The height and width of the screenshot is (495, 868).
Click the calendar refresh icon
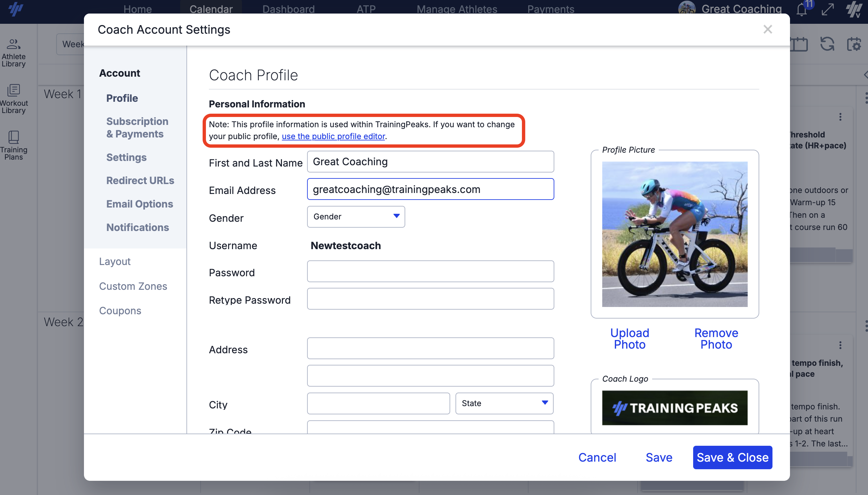[x=827, y=44]
